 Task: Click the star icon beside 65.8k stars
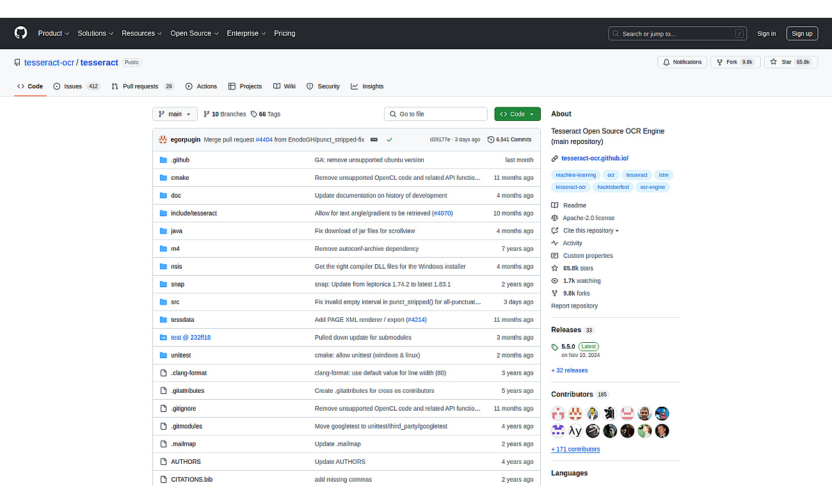555,268
